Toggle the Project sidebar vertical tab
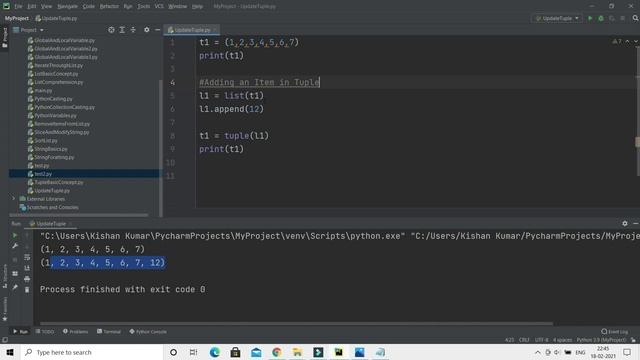 5,38
